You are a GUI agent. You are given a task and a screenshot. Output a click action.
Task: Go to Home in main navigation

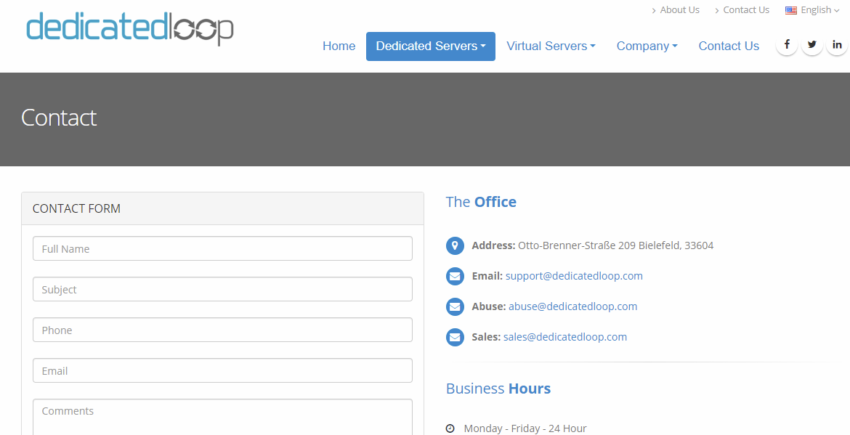click(x=339, y=46)
